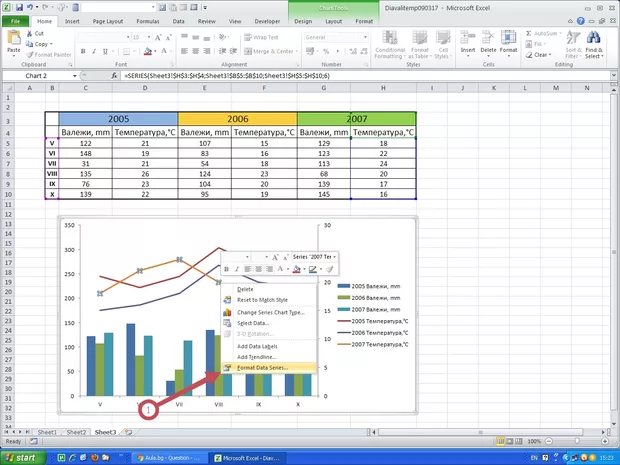
Task: Click the Copy icon in ribbon
Action: click(29, 44)
